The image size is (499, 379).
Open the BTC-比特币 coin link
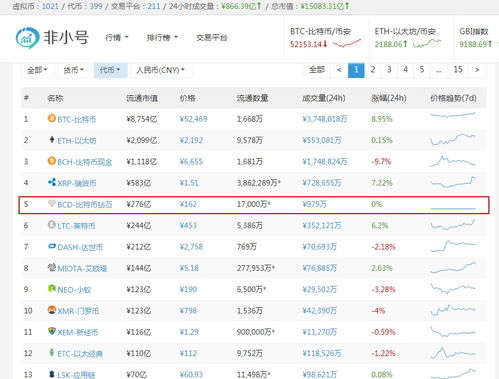pos(77,119)
